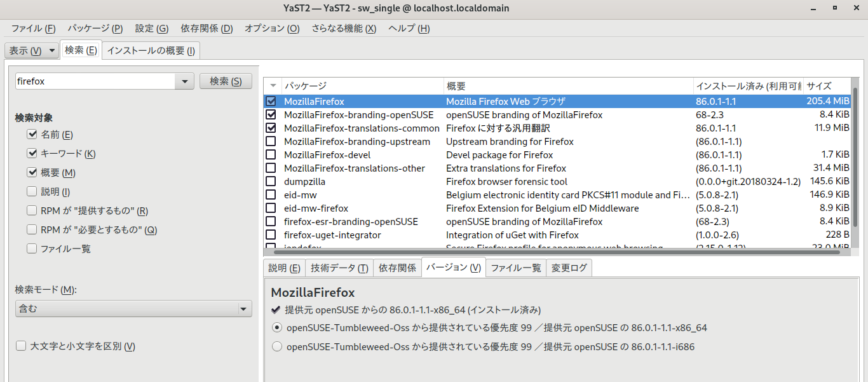Viewport: 868px width, 382px height.
Task: Toggle status icon of firefox-uget-integrator
Action: [271, 235]
